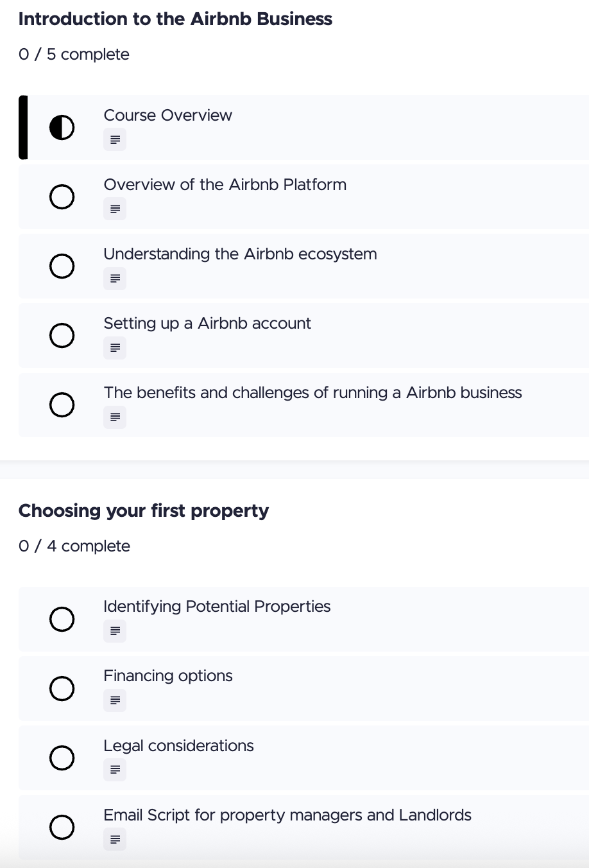Open Setting up a Airbnb account lesson
589x868 pixels.
click(x=207, y=324)
